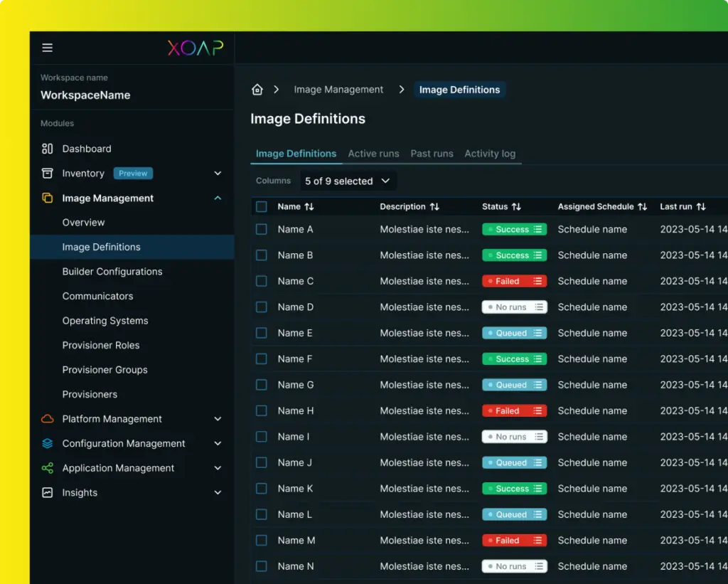This screenshot has width=728, height=584.
Task: Select the checkbox next to Name G
Action: (261, 384)
